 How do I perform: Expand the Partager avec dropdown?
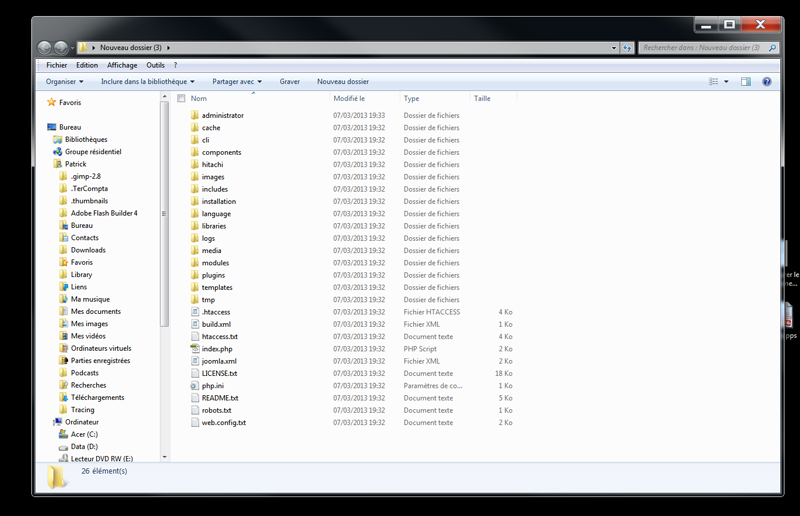pos(237,82)
